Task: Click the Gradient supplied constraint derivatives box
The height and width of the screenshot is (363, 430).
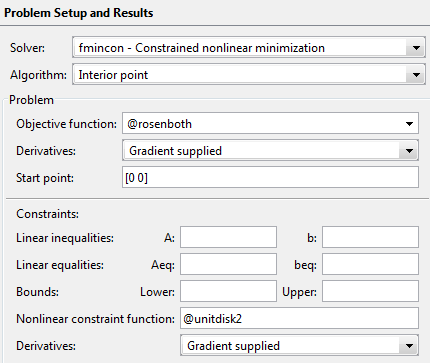Action: point(299,346)
